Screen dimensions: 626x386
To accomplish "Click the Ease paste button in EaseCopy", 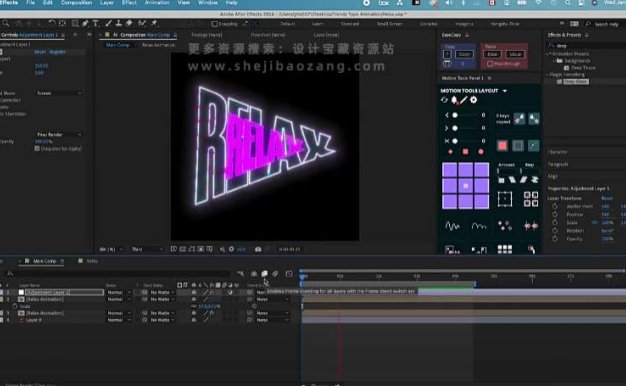I will [492, 54].
